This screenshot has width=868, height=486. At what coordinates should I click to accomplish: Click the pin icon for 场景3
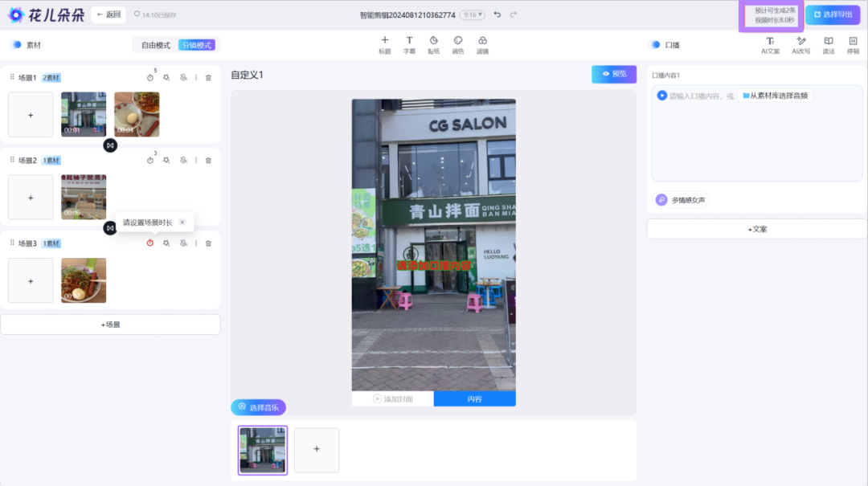[166, 243]
